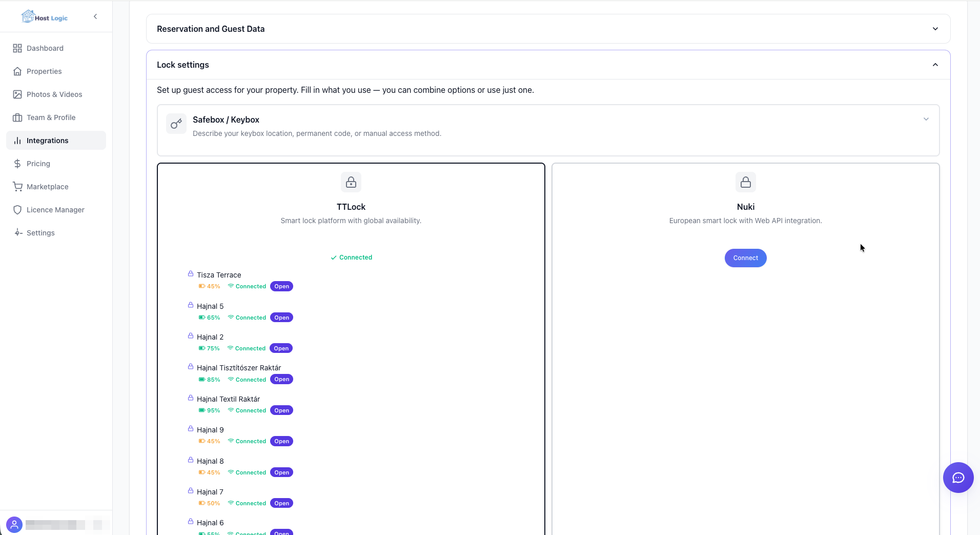980x535 pixels.
Task: Click the 85% battery value
Action: click(214, 380)
